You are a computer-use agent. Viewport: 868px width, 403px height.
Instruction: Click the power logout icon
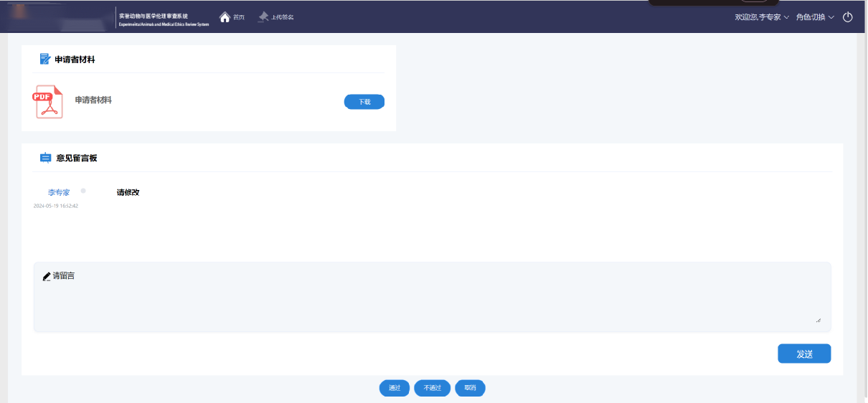[x=847, y=16]
